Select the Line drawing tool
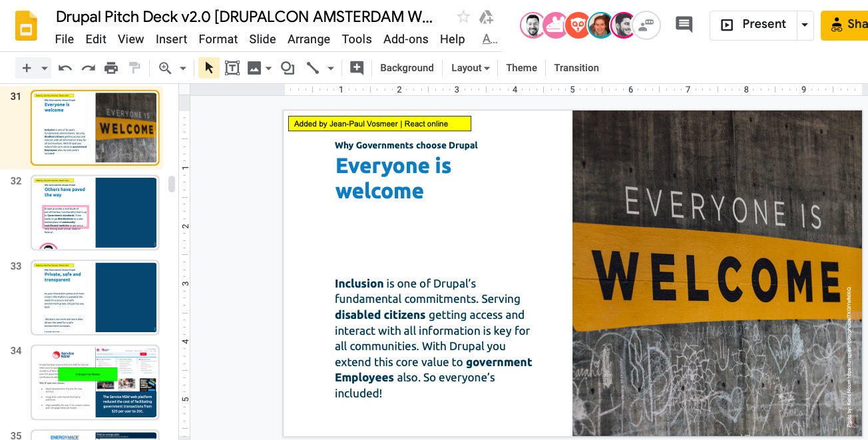 tap(313, 67)
